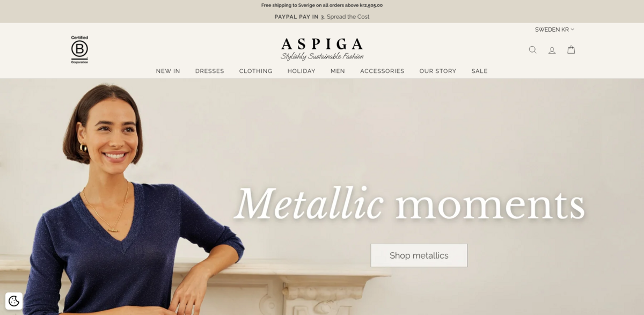
Task: Click the Metallic moments hero headline
Action: coord(409,204)
